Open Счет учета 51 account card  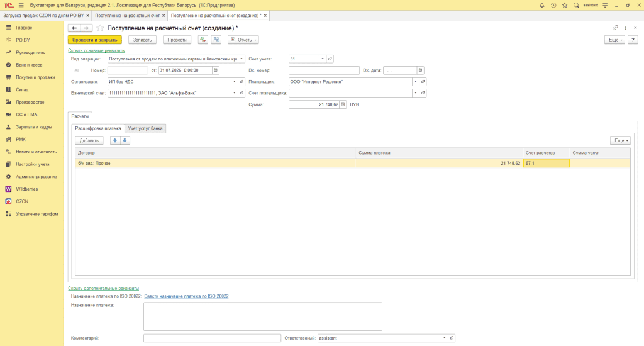pos(330,59)
